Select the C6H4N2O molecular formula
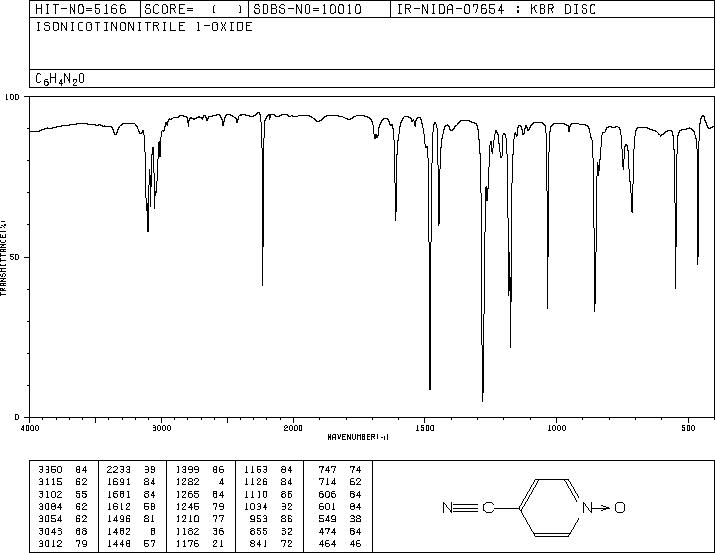 coord(60,79)
